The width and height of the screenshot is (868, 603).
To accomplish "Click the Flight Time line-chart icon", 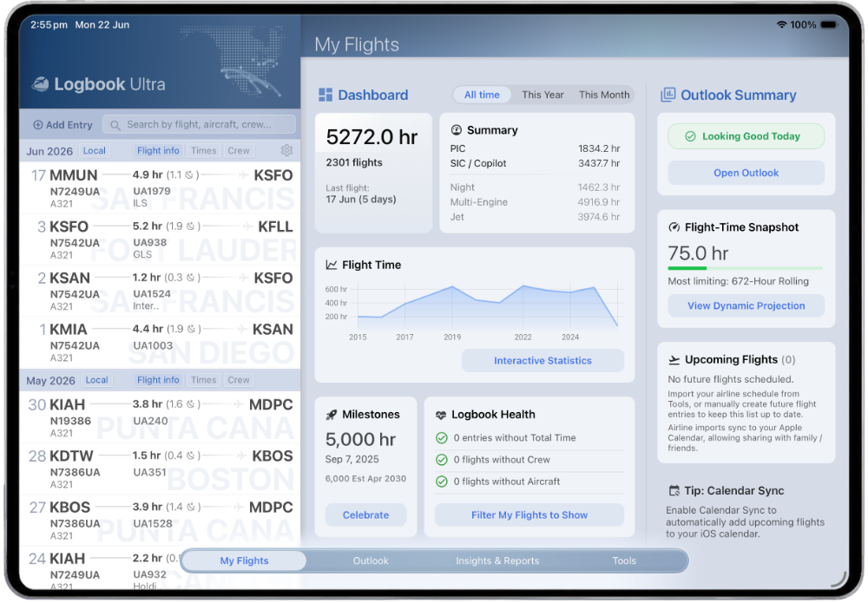I will tap(331, 265).
